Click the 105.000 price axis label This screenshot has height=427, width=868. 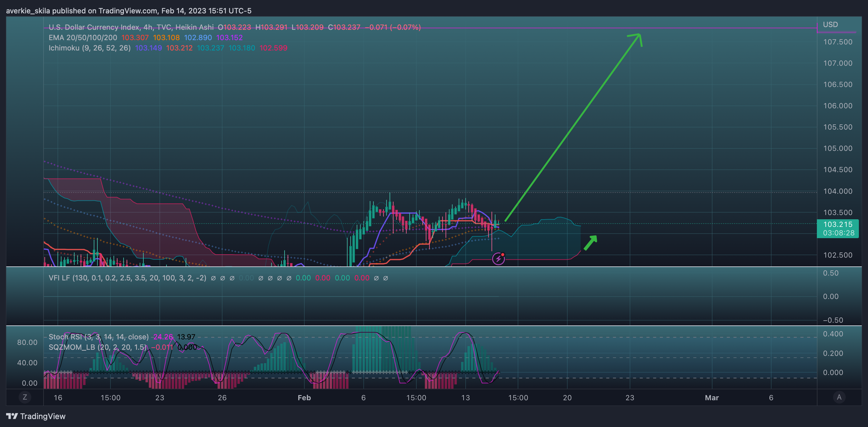click(x=838, y=148)
